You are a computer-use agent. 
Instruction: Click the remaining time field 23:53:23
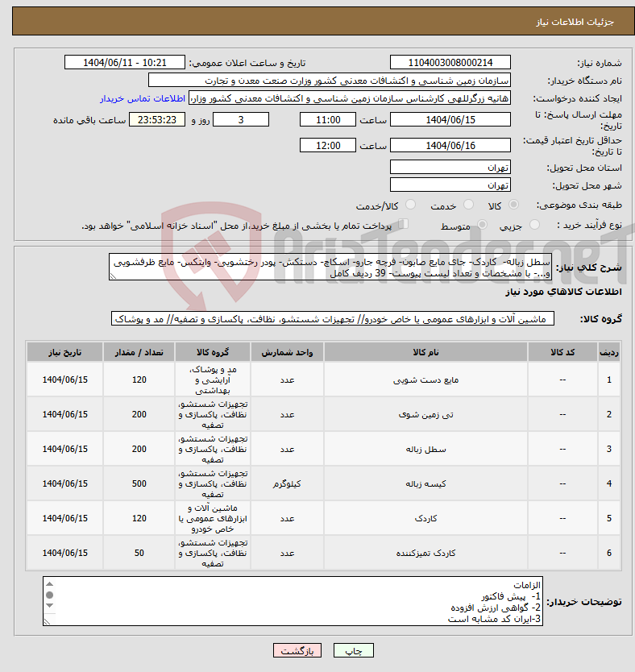(x=157, y=119)
